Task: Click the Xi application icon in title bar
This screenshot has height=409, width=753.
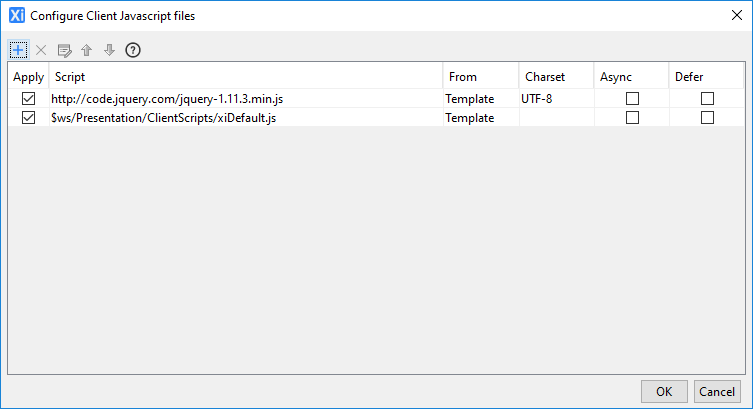Action: [x=17, y=15]
